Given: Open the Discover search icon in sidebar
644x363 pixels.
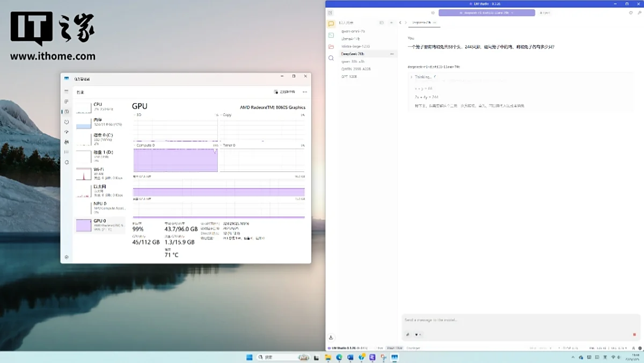Looking at the screenshot, I should [x=331, y=58].
